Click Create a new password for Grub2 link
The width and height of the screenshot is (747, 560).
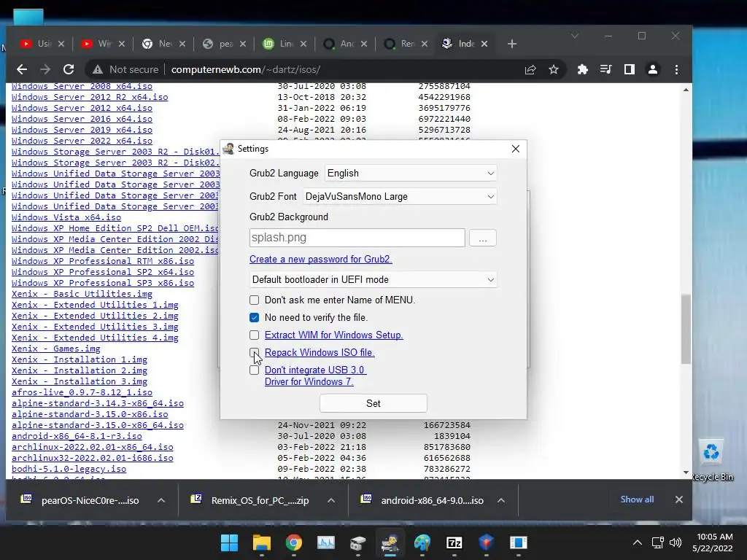321,260
